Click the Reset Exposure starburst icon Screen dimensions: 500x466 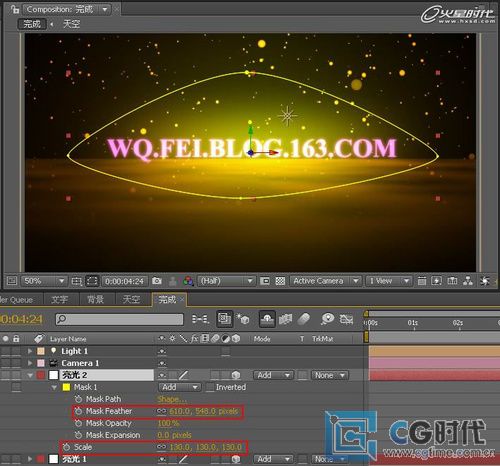coord(484,281)
